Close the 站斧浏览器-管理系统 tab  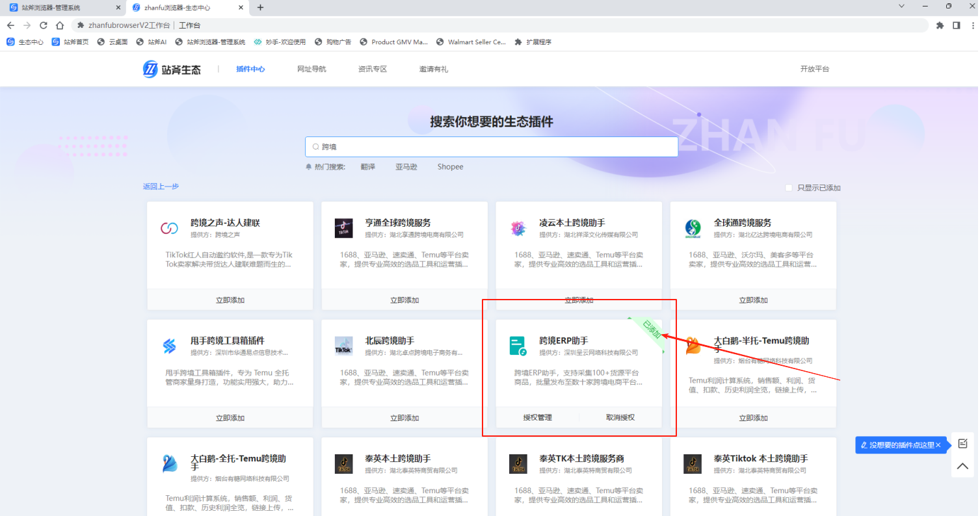pyautogui.click(x=118, y=8)
